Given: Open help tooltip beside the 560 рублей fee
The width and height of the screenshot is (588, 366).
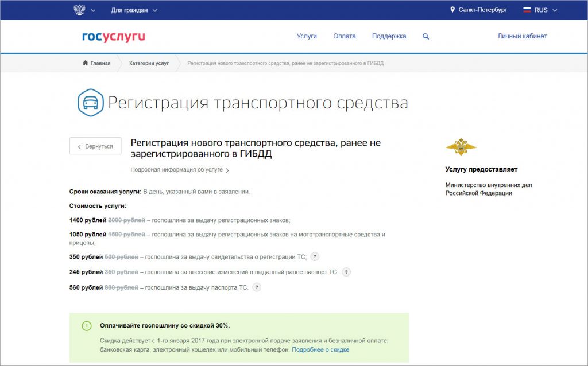Looking at the screenshot, I should pos(258,288).
